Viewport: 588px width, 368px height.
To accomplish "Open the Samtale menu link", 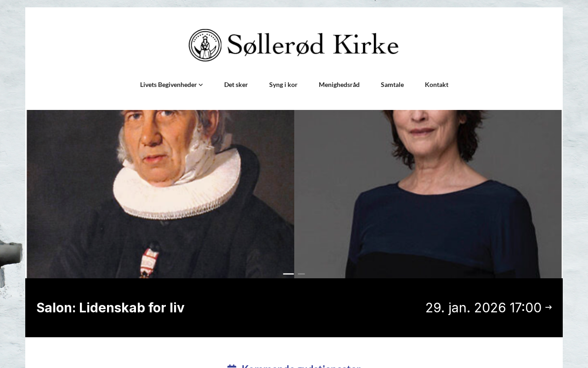I will tap(392, 85).
